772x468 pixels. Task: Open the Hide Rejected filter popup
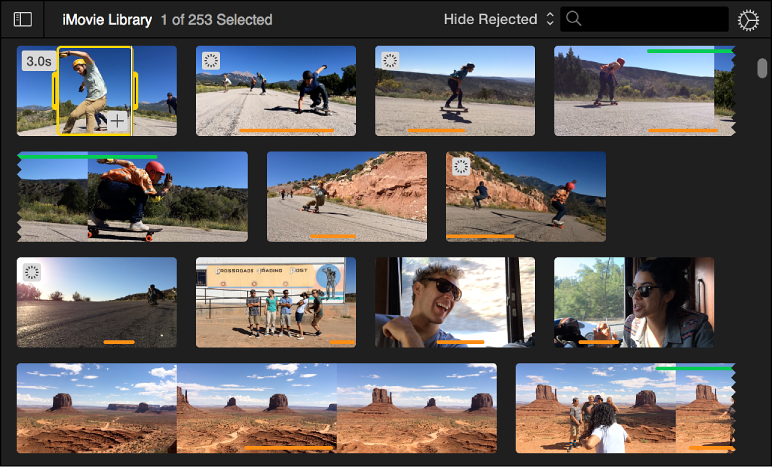498,19
